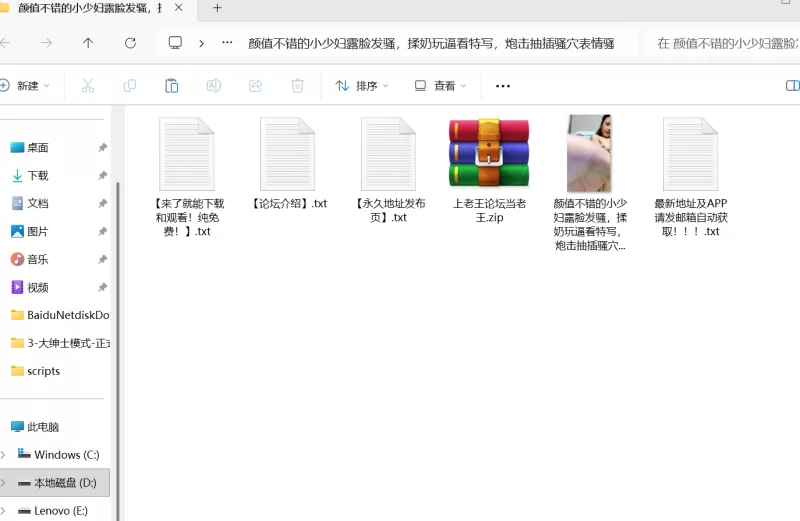Click the Delete trash can icon
Image resolution: width=800 pixels, height=521 pixels.
(x=297, y=86)
